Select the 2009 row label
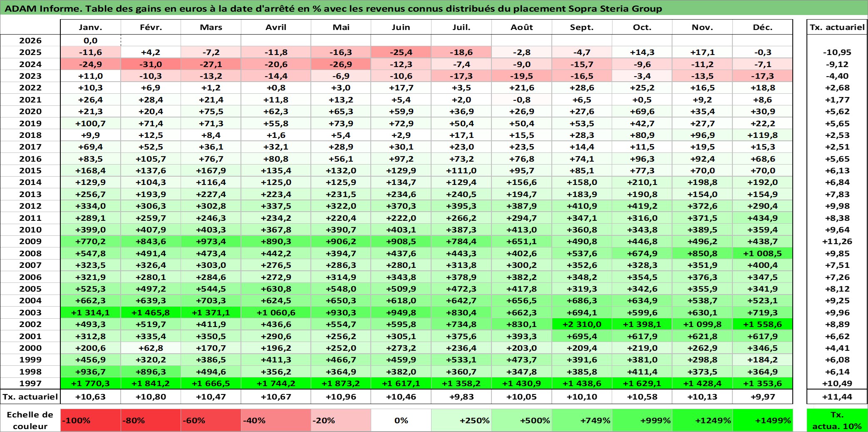The height and width of the screenshot is (432, 868). [30, 241]
